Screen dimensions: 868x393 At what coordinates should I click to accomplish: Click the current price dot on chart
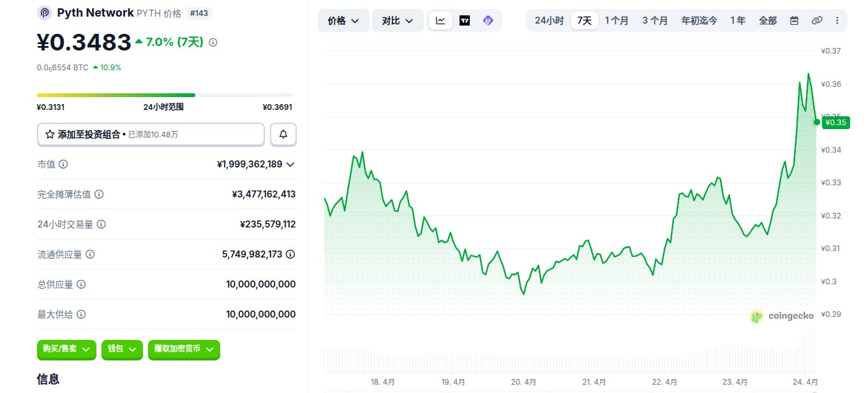coord(816,121)
